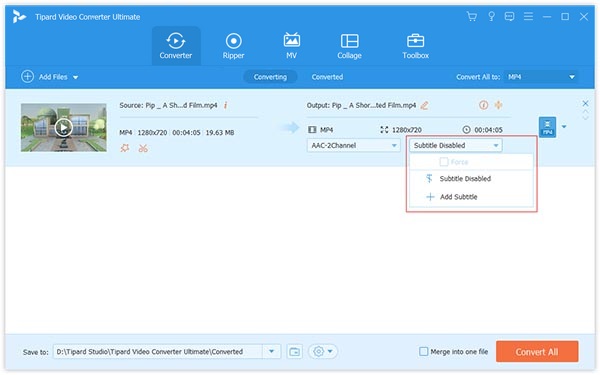
Task: Open the shopping cart purchase icon
Action: pyautogui.click(x=472, y=16)
